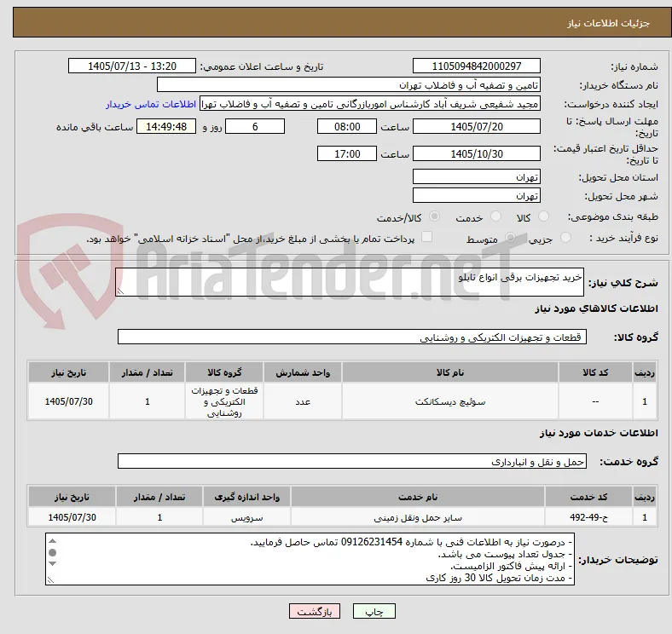
Task: Click the response deadline date 1405/07/20
Action: [x=476, y=127]
